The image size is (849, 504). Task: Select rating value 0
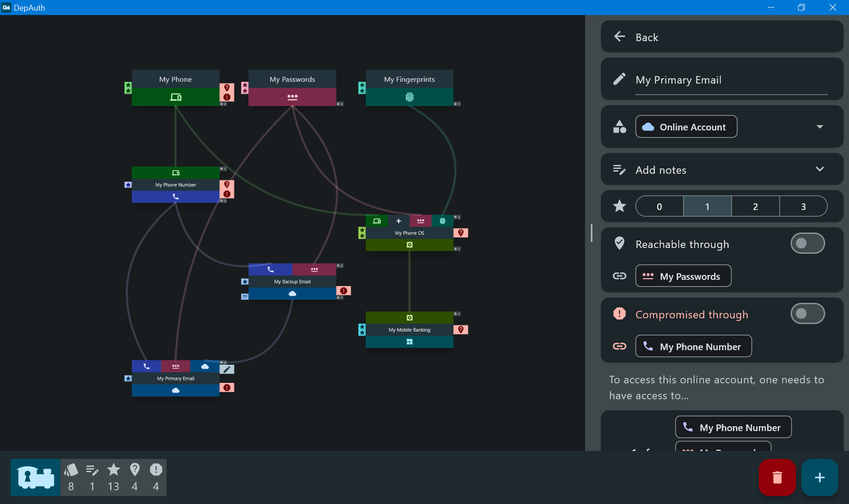(659, 206)
